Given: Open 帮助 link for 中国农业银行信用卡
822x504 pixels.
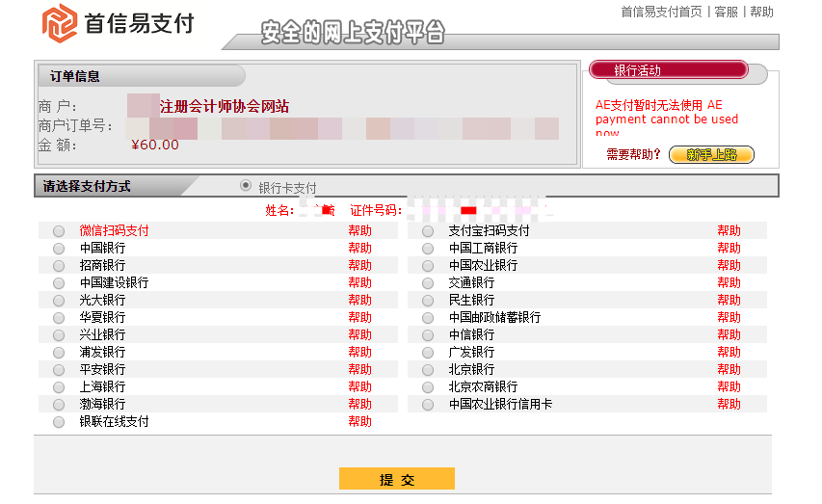Looking at the screenshot, I should 729,404.
